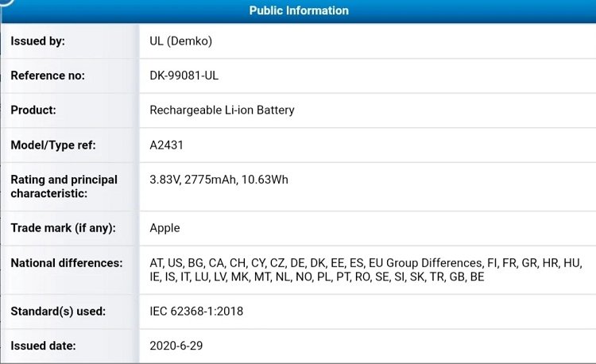Screen dimensions: 596x364
Task: Select the 'National differences:' label
Action: click(66, 263)
